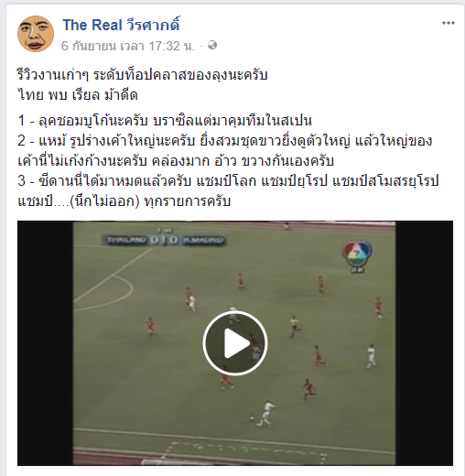Click list item 1 about ลุคชอมบูโก้
465x476 pixels.
[x=165, y=121]
